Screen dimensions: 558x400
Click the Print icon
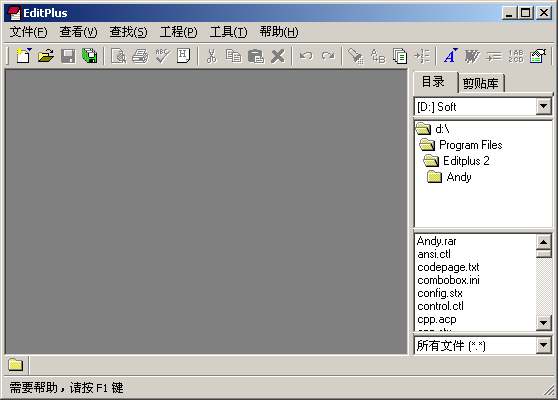pos(141,56)
